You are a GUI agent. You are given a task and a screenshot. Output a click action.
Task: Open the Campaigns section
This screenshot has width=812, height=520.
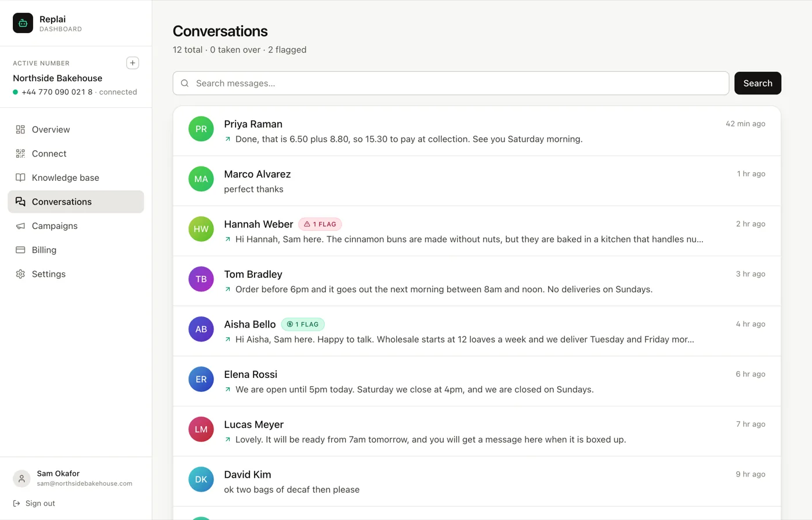[76, 226]
